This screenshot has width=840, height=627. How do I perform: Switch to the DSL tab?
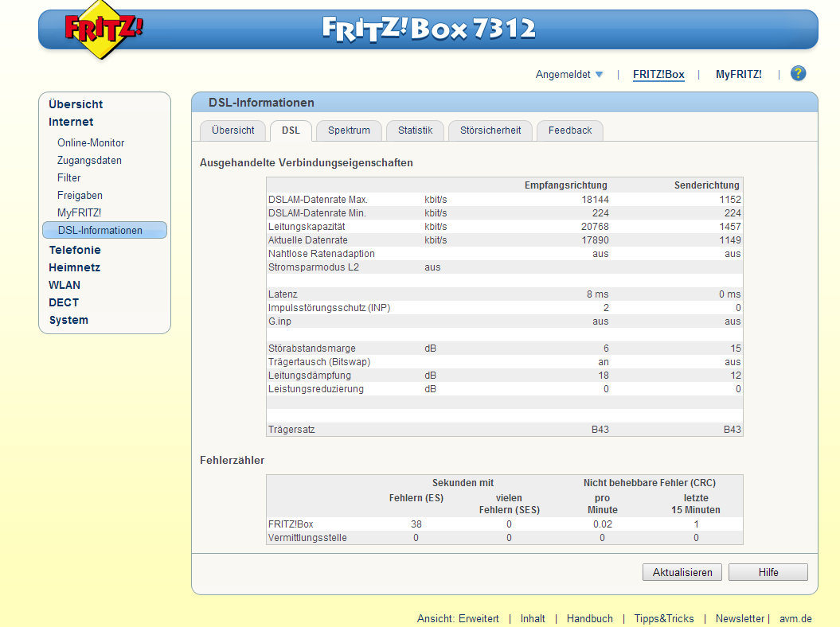[x=291, y=130]
